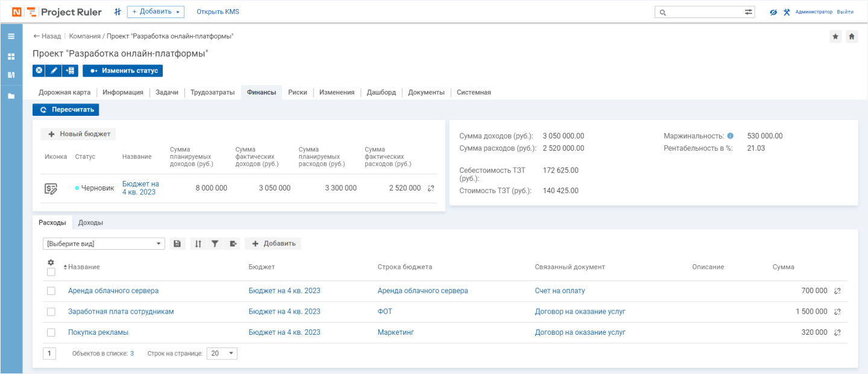Click the Администратор user link
868x374 pixels.
pos(814,12)
